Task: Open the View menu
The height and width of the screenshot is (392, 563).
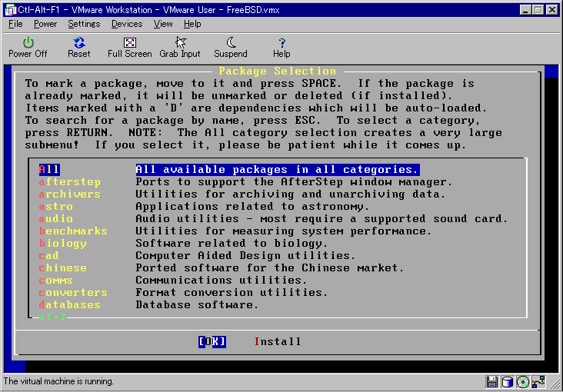Action: point(163,24)
